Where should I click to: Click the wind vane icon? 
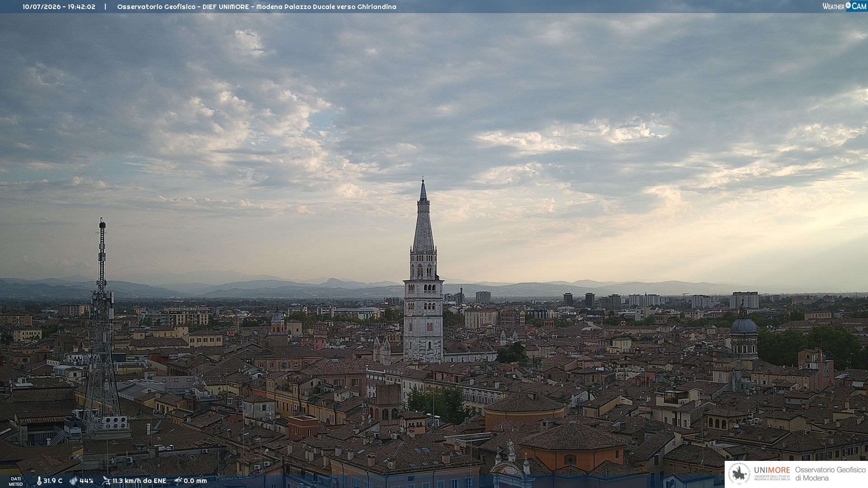[106, 481]
